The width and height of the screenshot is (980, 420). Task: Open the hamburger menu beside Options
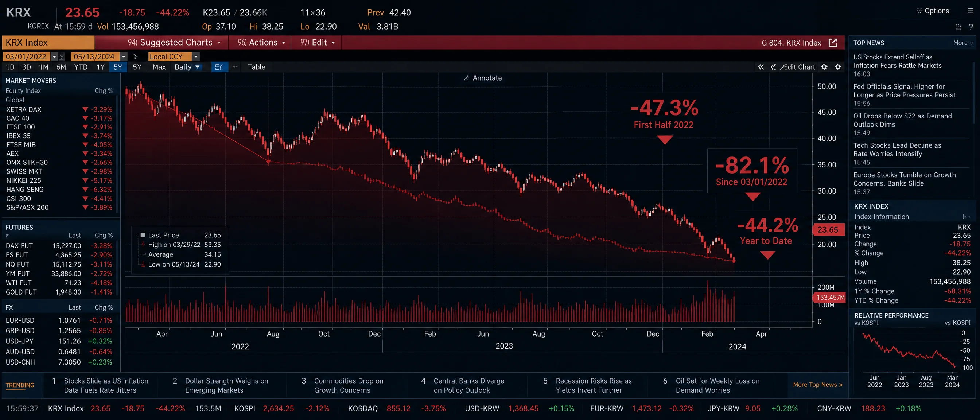971,11
